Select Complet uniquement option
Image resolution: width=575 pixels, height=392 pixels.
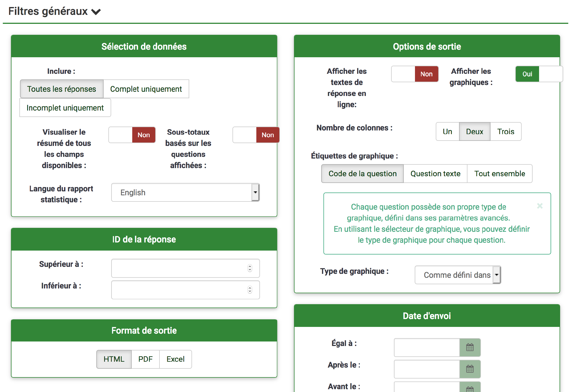click(146, 89)
